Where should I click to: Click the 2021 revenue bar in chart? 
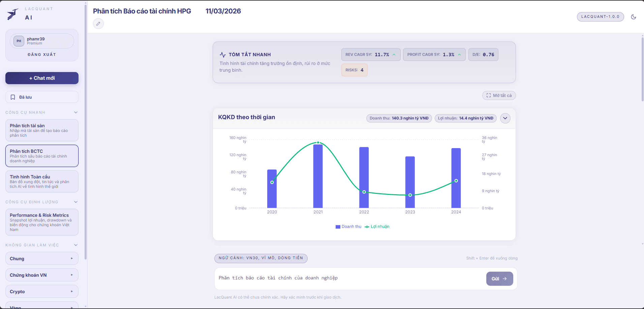(318, 176)
